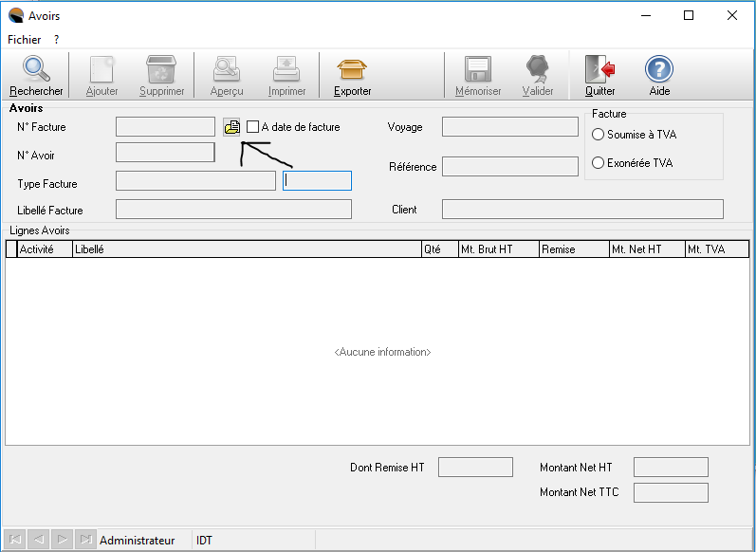Click the focused field next to Type Facture
The width and height of the screenshot is (756, 552).
pyautogui.click(x=318, y=181)
